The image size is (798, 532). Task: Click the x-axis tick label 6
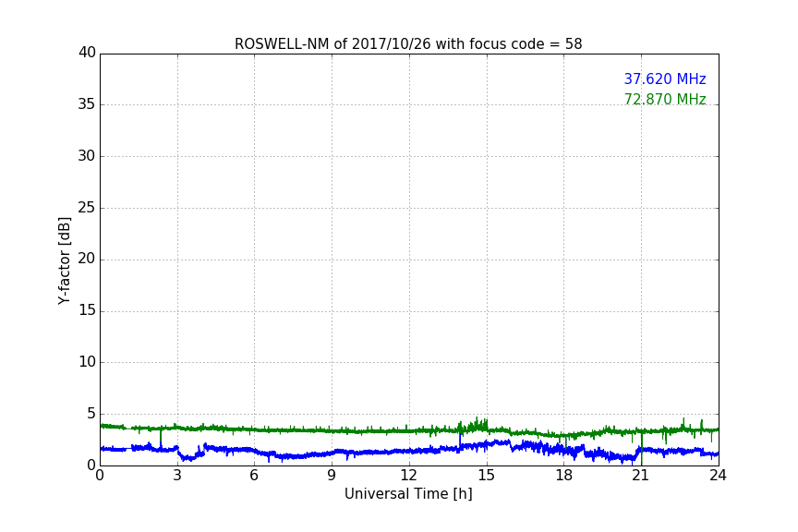click(x=254, y=476)
